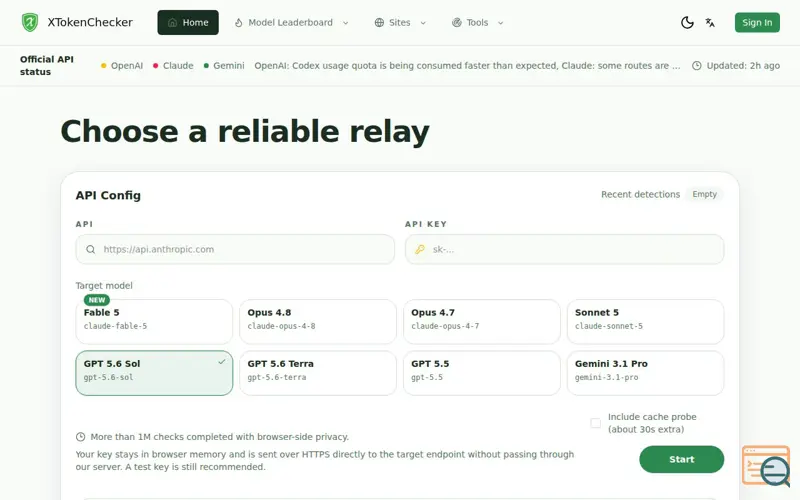Click the clock icon beside Updated 2h ago
Viewport: 800px width, 500px height.
tap(696, 66)
